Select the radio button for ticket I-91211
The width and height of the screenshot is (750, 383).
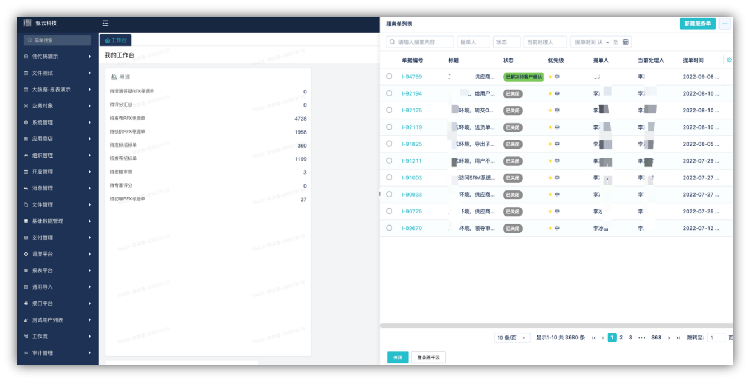point(389,161)
